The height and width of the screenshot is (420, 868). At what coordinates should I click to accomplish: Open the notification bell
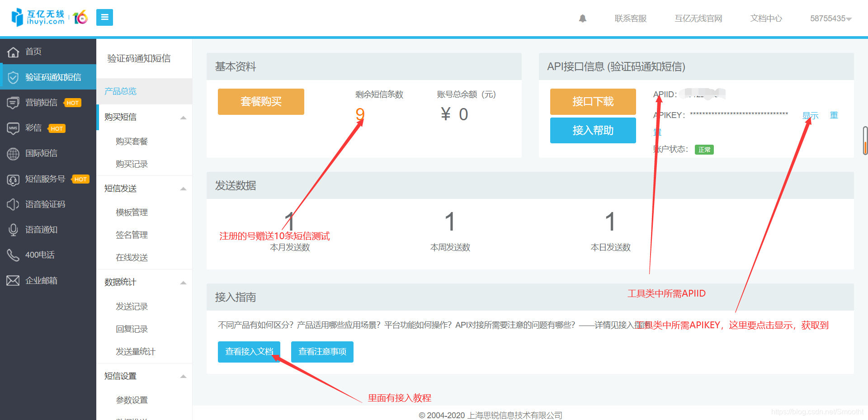coord(583,19)
